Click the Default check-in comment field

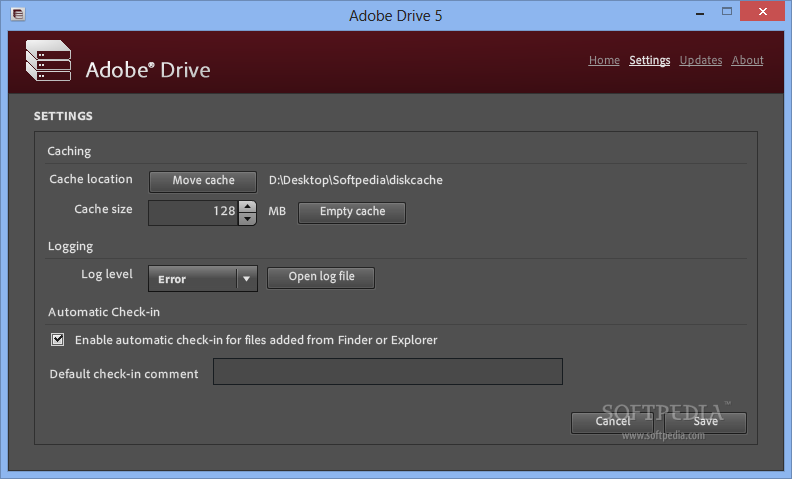click(388, 371)
